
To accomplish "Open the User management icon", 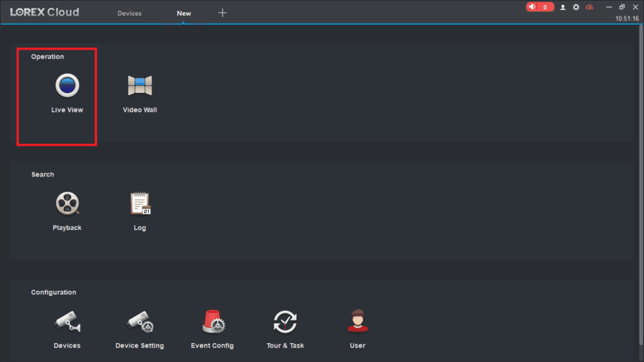I will (x=358, y=321).
